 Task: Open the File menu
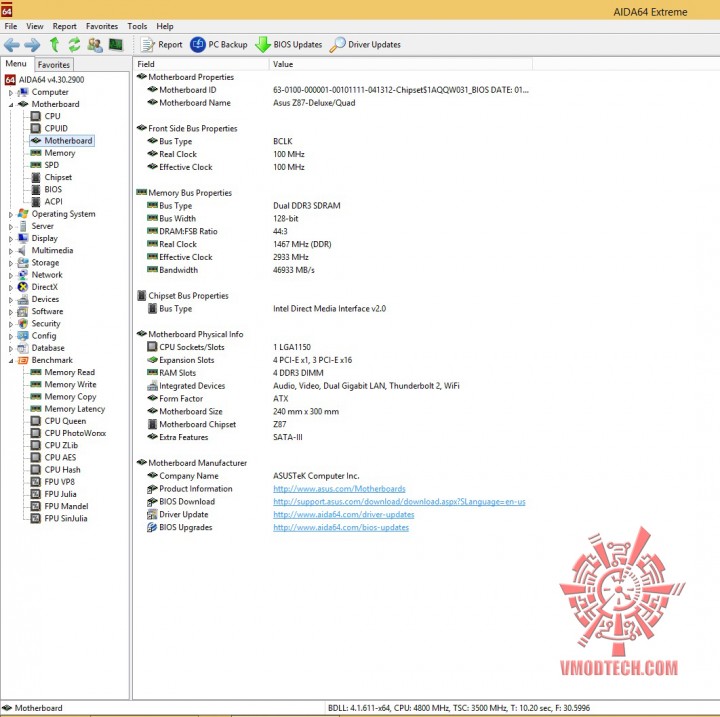11,26
